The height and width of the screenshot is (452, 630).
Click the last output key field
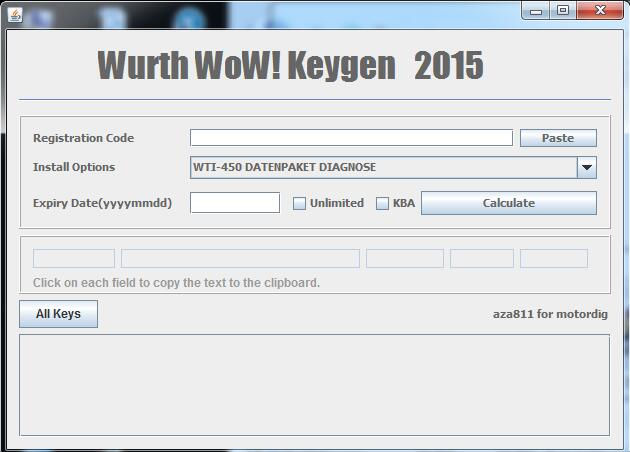tap(554, 258)
